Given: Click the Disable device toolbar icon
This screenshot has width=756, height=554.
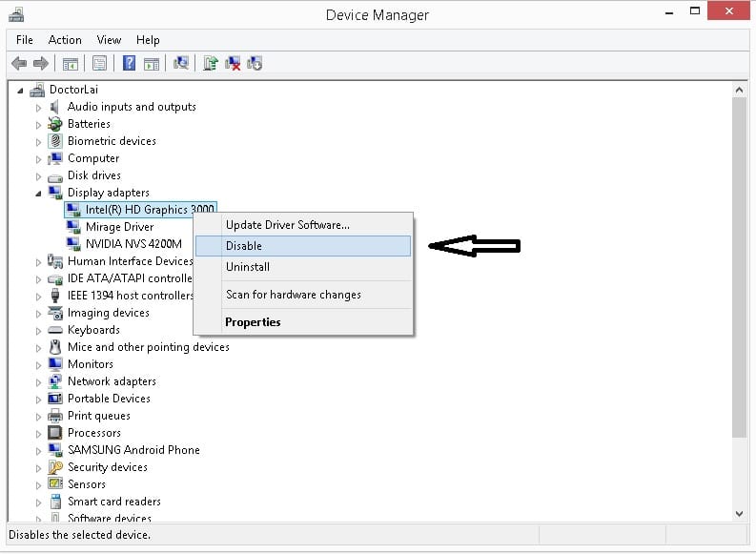Looking at the screenshot, I should (x=255, y=63).
